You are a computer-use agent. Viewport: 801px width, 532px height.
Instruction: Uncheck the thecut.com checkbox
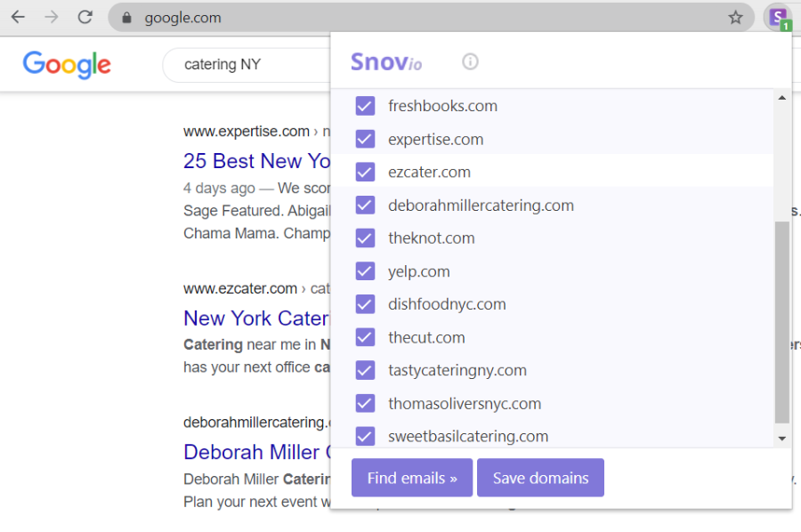(x=365, y=337)
